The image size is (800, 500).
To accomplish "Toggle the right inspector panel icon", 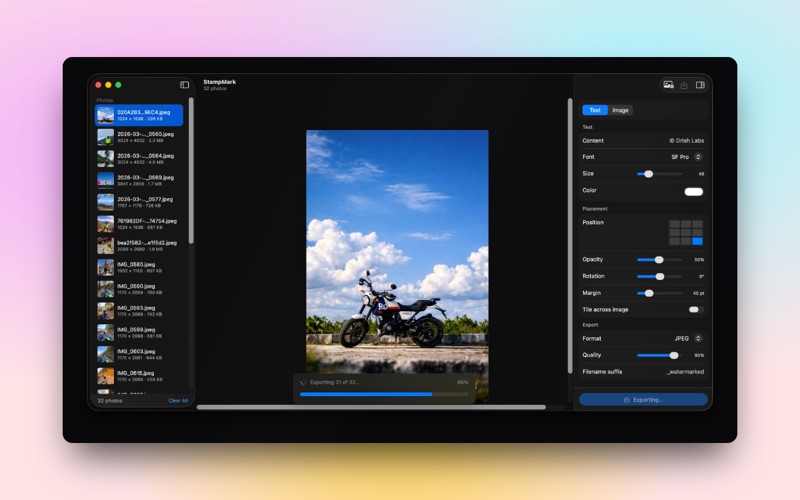I will pyautogui.click(x=700, y=85).
